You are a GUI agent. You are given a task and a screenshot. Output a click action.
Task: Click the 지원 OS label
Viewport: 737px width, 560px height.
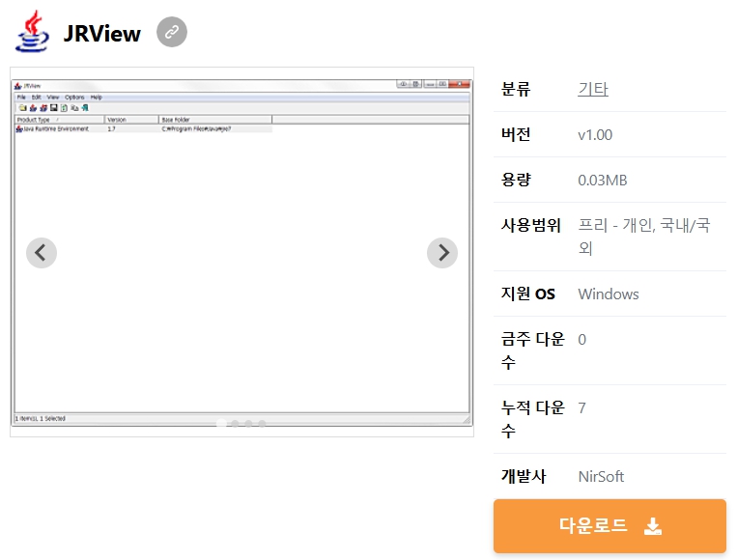(527, 294)
